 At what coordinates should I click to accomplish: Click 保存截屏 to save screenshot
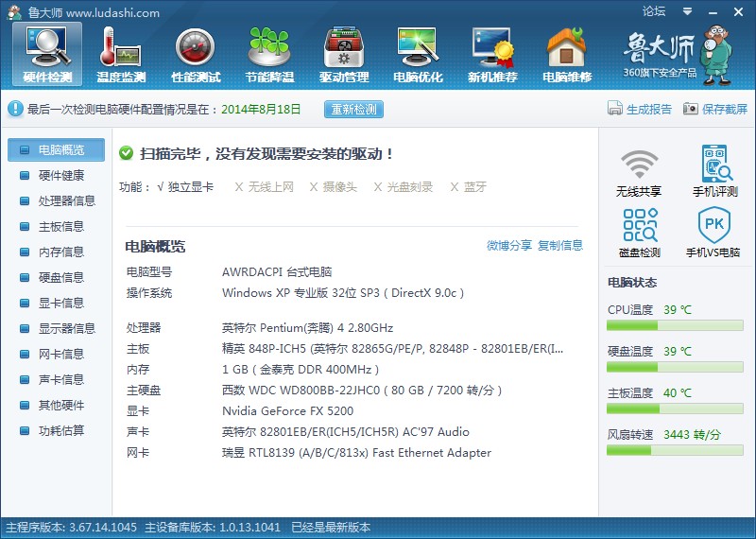click(725, 109)
